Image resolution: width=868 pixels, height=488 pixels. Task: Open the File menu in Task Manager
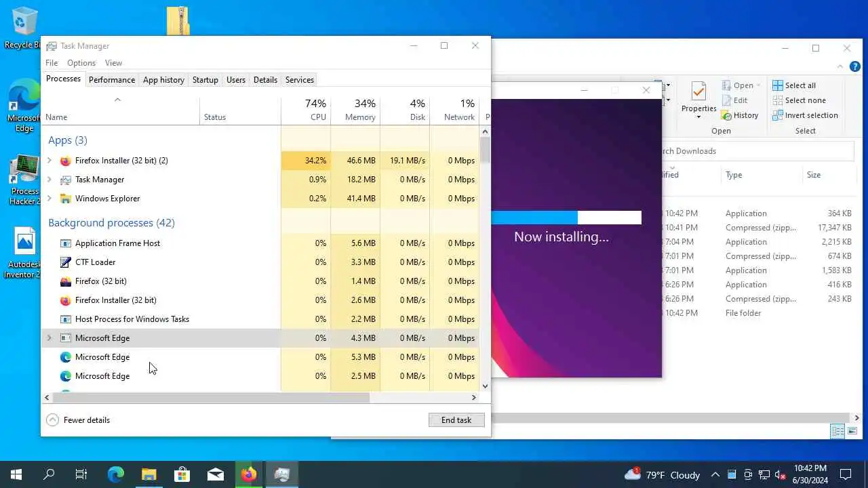52,63
